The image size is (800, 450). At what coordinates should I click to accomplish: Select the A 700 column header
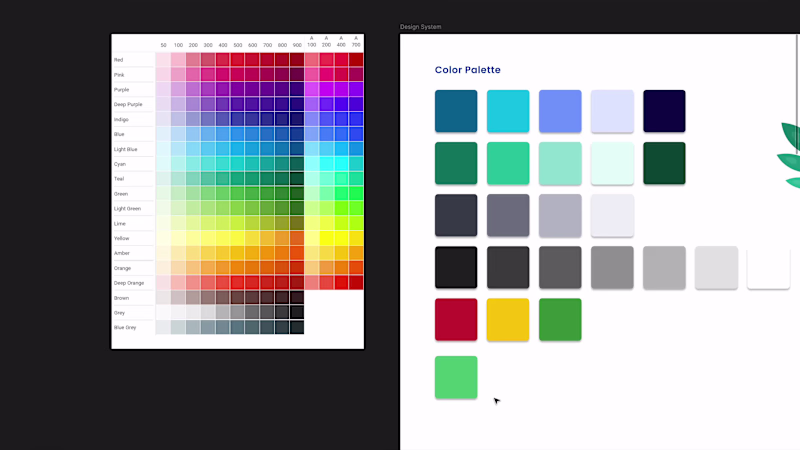click(356, 41)
